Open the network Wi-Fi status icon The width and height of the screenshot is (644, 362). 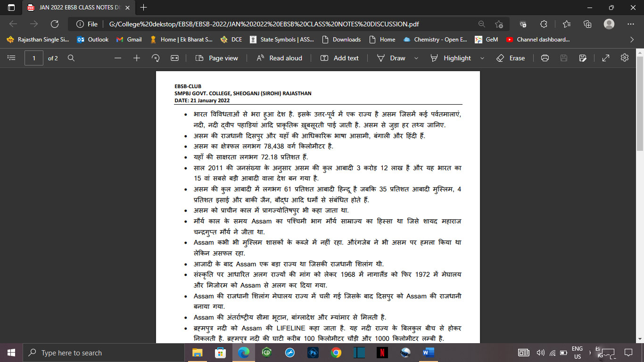click(552, 353)
